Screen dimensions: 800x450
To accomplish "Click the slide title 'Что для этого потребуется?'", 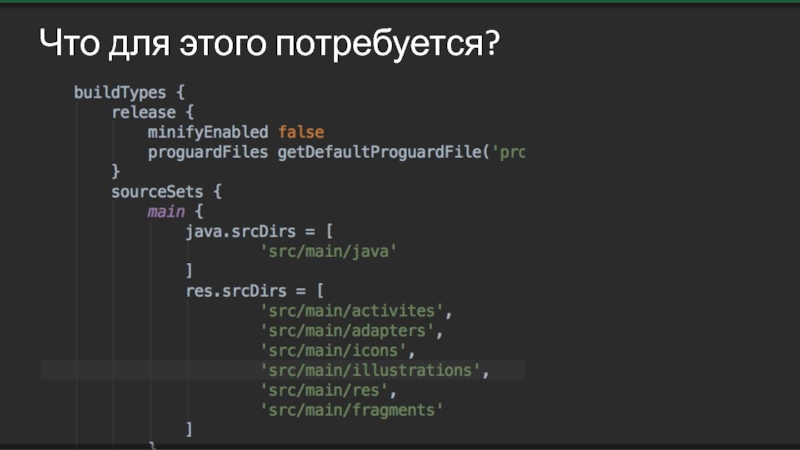I will coord(268,44).
